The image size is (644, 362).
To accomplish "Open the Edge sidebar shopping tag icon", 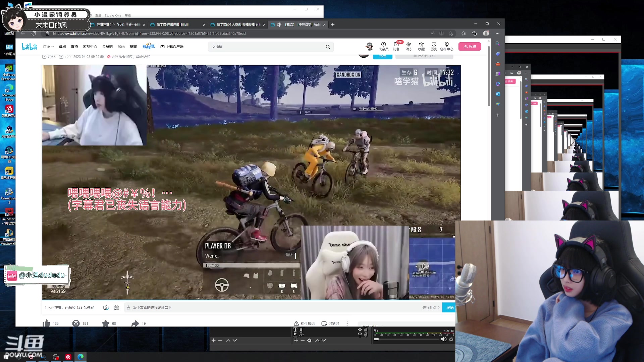I will [498, 54].
